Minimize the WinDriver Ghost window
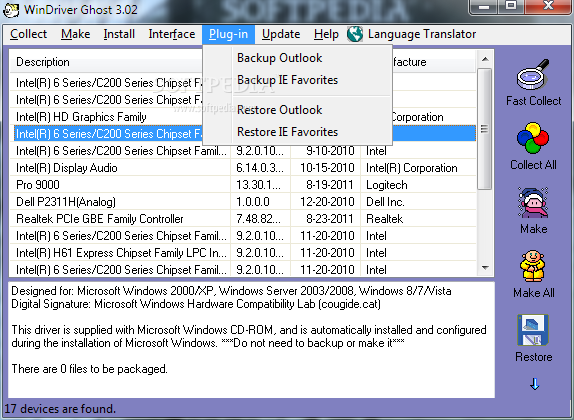 [x=484, y=7]
